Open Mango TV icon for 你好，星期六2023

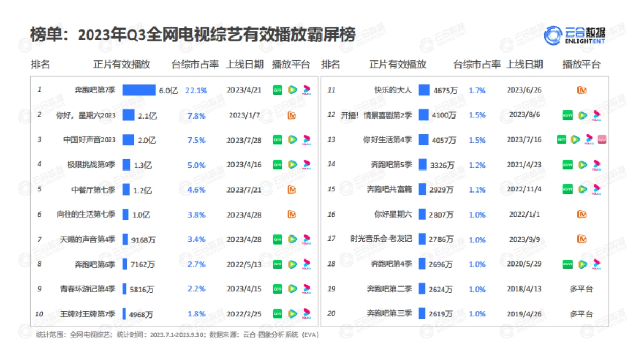click(x=290, y=114)
